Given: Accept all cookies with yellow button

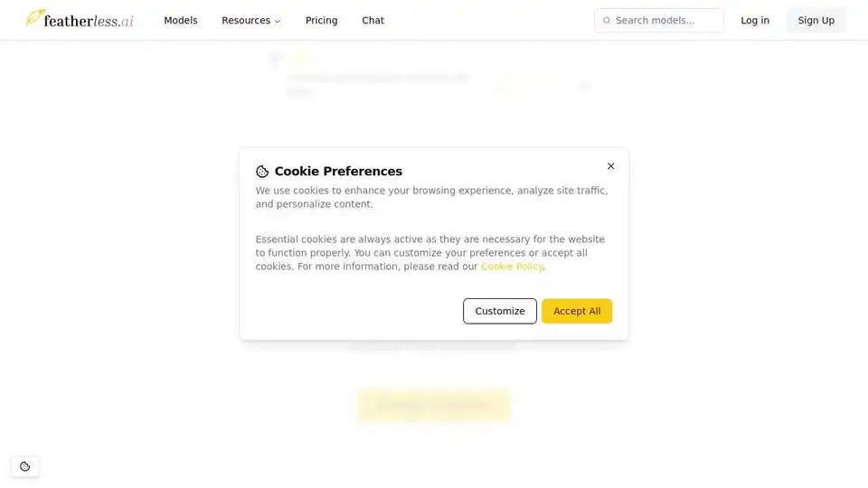Looking at the screenshot, I should [x=577, y=311].
